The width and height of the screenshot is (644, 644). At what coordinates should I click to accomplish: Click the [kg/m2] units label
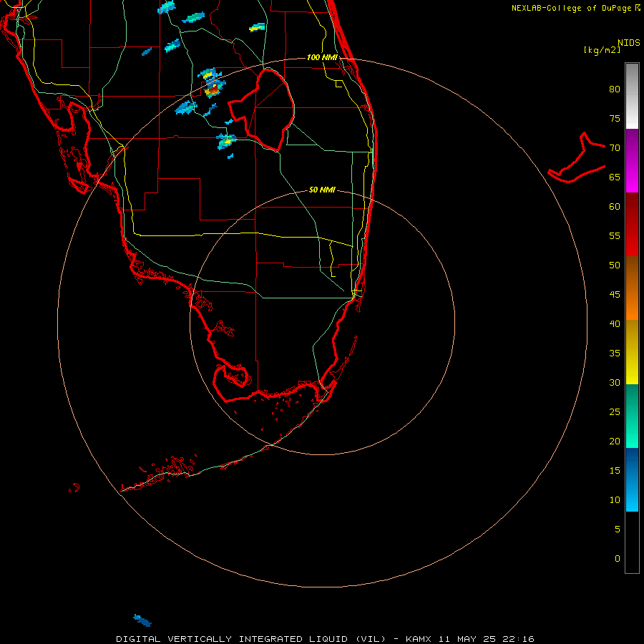point(602,50)
